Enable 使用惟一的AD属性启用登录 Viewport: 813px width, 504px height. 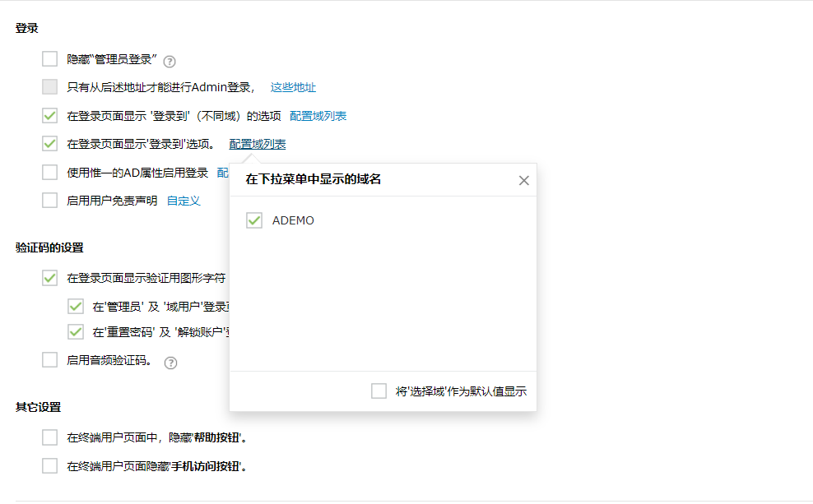(x=49, y=172)
